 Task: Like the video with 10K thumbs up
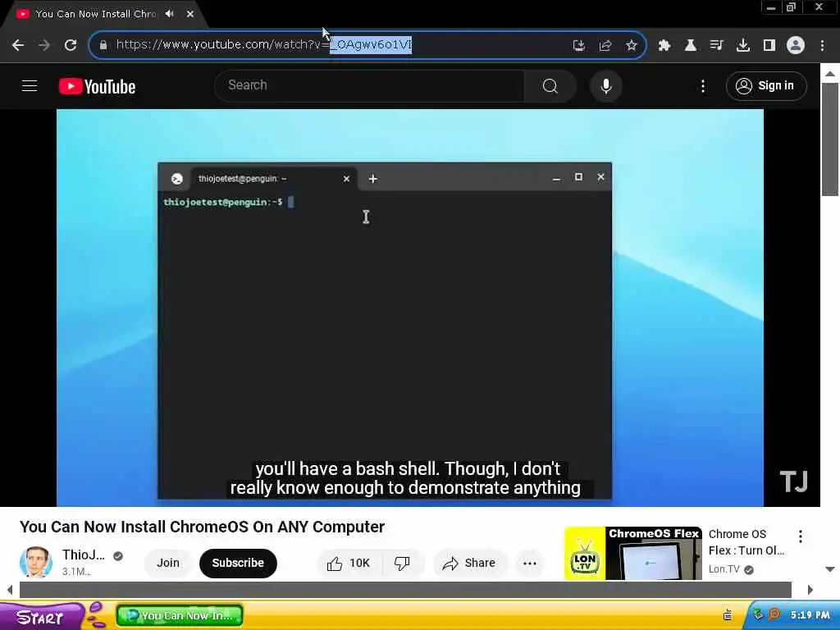pos(349,563)
